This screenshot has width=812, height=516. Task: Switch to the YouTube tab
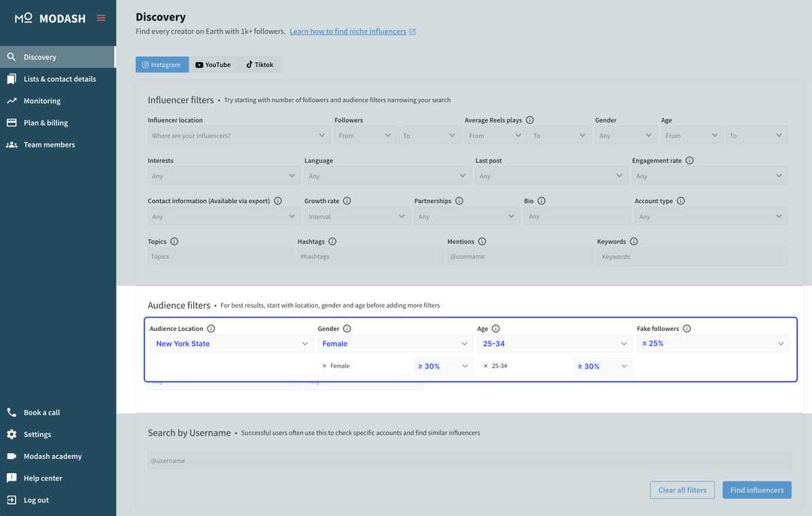point(214,64)
